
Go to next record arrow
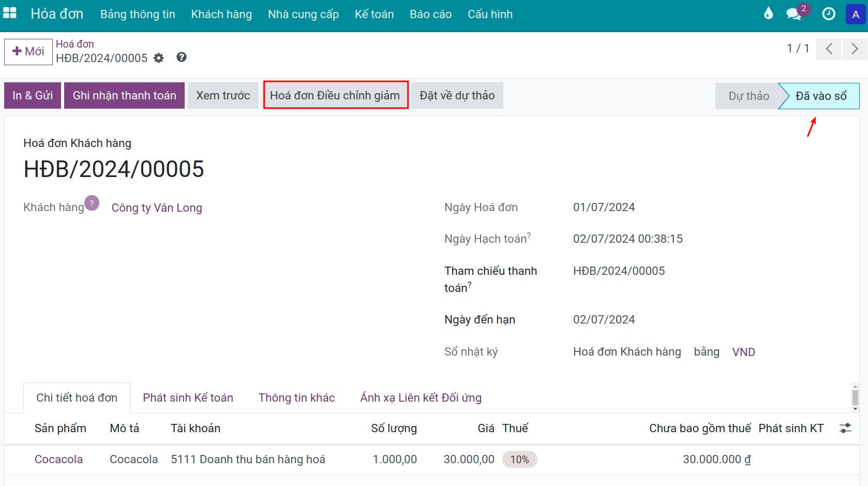click(x=855, y=49)
